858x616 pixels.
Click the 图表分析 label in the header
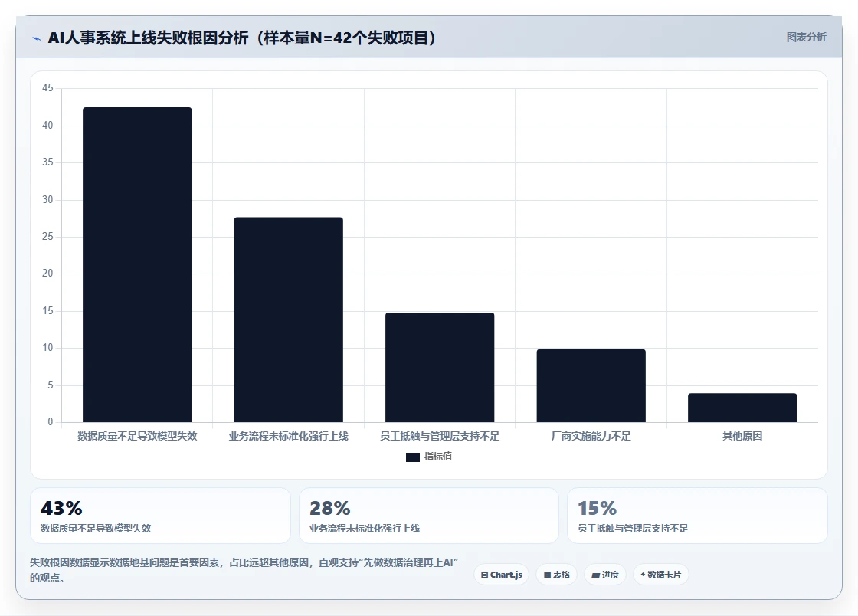[806, 38]
